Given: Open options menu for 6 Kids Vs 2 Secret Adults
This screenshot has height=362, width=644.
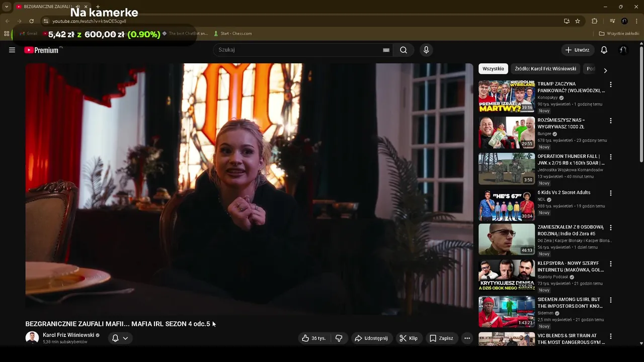Looking at the screenshot, I should click(611, 193).
